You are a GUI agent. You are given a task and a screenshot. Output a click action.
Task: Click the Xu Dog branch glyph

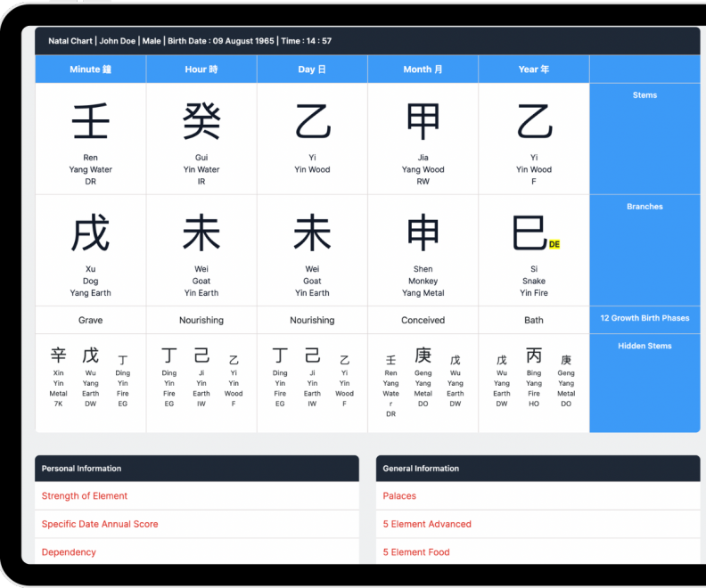90,233
